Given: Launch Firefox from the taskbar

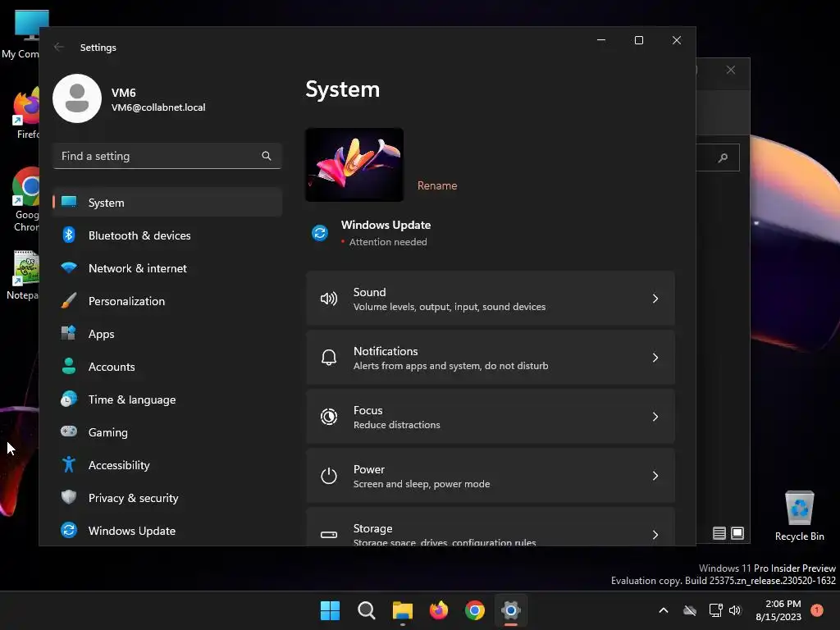Looking at the screenshot, I should tap(439, 610).
